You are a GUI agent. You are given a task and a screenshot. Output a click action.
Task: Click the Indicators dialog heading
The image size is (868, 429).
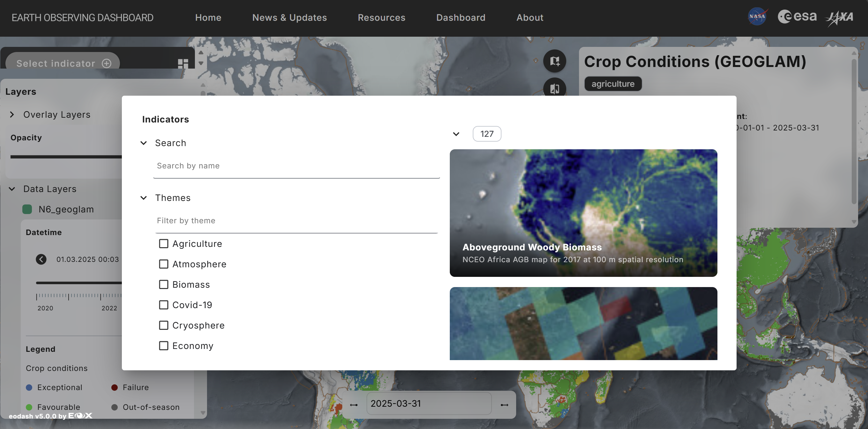click(166, 119)
